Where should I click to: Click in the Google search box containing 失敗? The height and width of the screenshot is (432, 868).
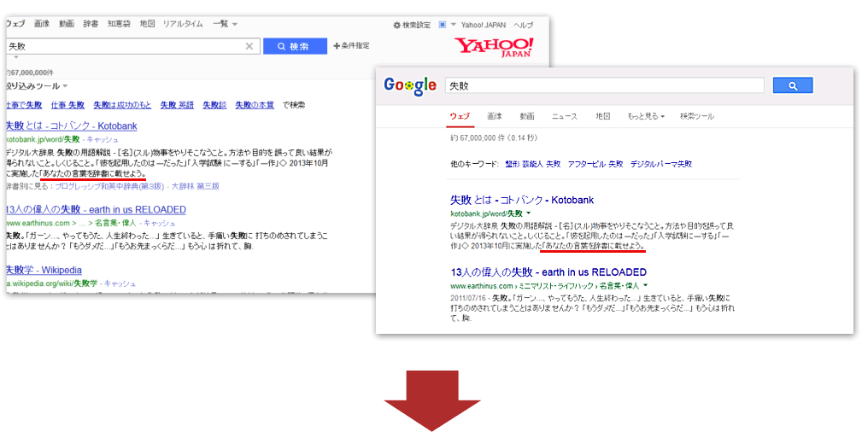pos(605,85)
